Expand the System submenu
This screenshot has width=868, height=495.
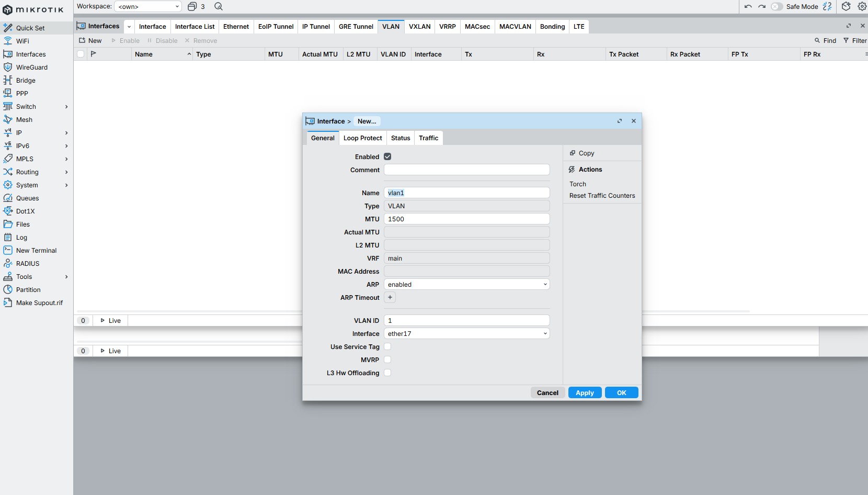click(66, 185)
